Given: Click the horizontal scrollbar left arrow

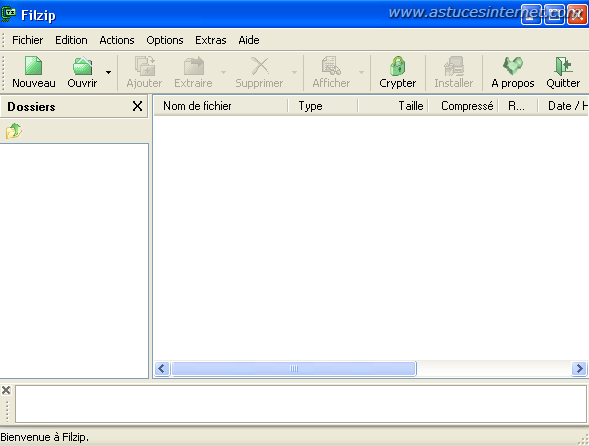Looking at the screenshot, I should [x=162, y=369].
